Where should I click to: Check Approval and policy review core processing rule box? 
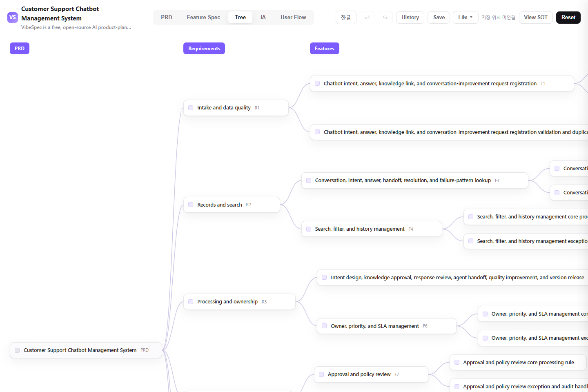pos(457,362)
